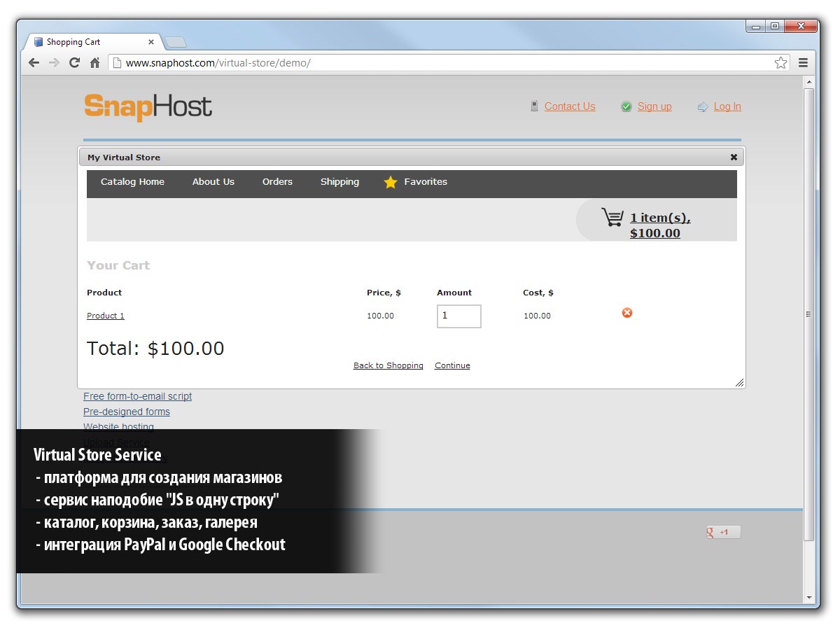Open Orders menu item

(277, 182)
